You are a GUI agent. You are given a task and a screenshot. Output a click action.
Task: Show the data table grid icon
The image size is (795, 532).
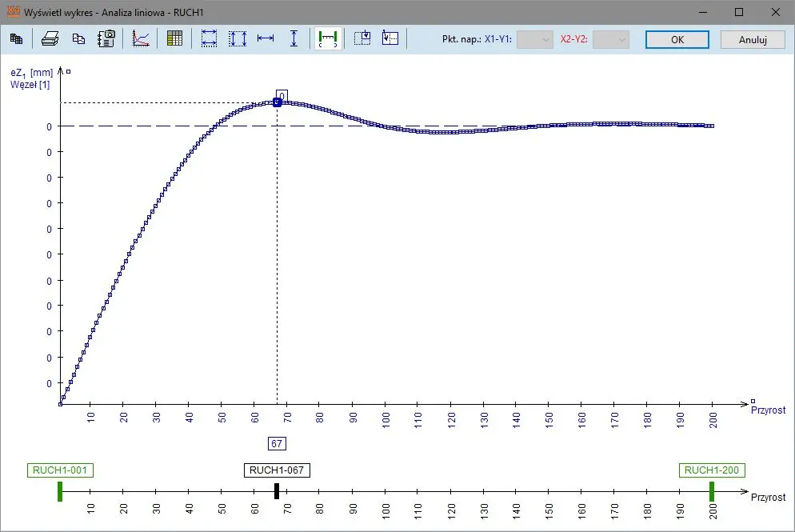point(175,39)
